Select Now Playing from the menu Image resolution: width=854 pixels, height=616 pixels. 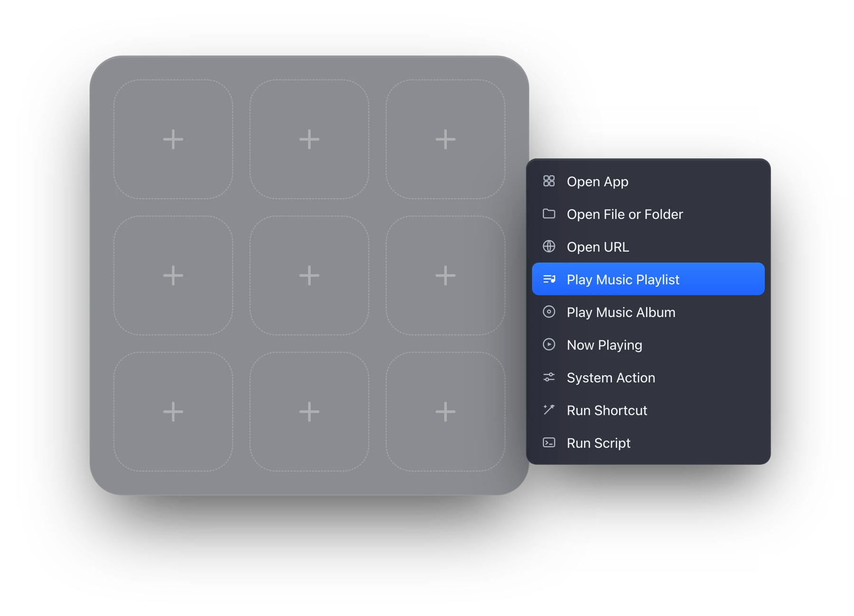[x=648, y=345]
